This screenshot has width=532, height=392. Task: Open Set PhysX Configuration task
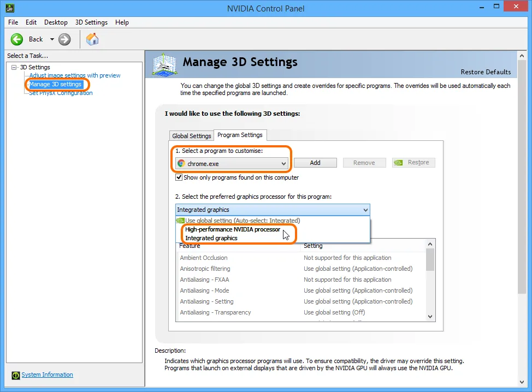[61, 93]
